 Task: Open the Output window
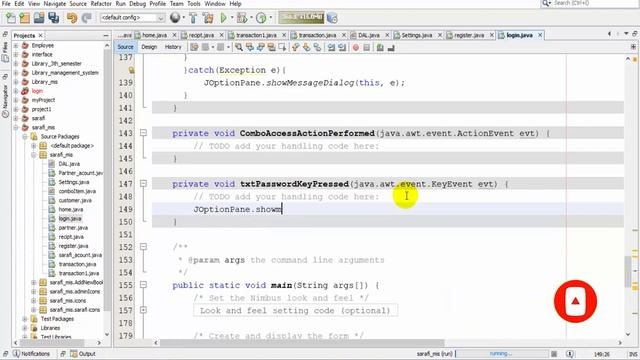click(x=83, y=353)
